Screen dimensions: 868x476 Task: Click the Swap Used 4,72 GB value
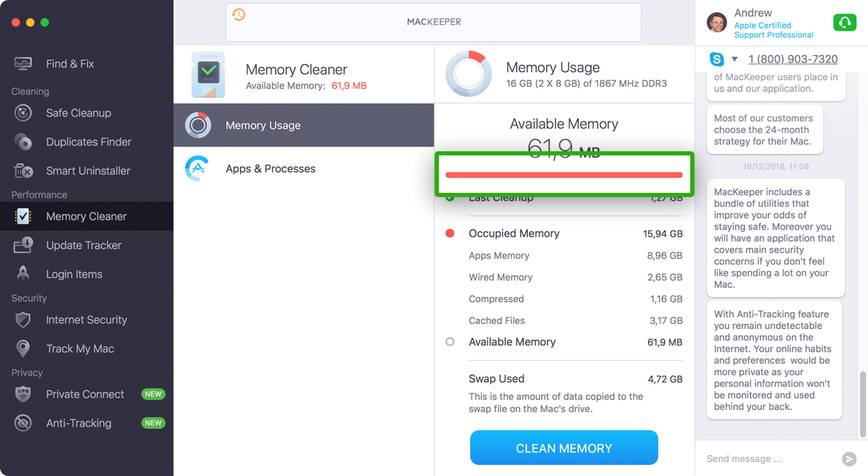tap(665, 380)
